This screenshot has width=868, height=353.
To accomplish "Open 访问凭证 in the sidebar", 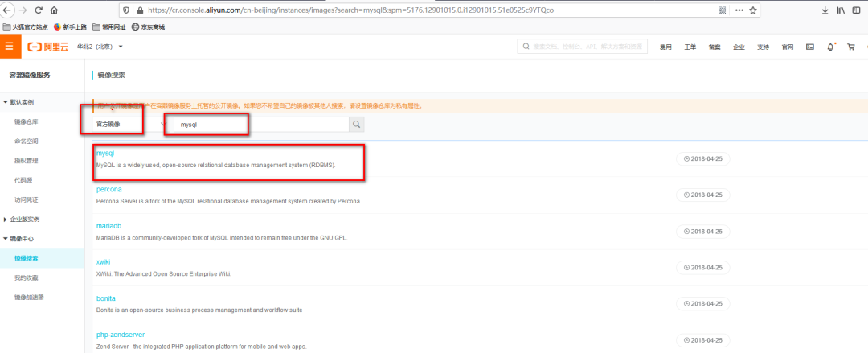I will pyautogui.click(x=27, y=200).
